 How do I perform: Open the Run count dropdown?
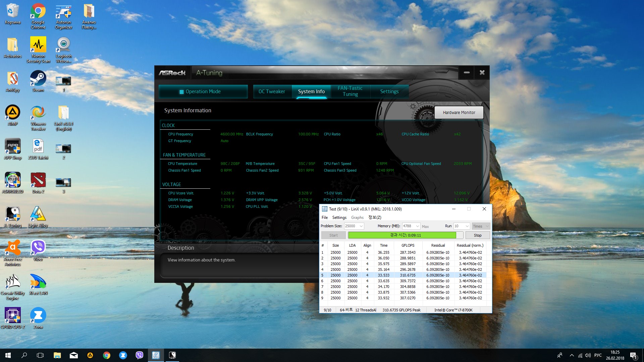(x=467, y=226)
